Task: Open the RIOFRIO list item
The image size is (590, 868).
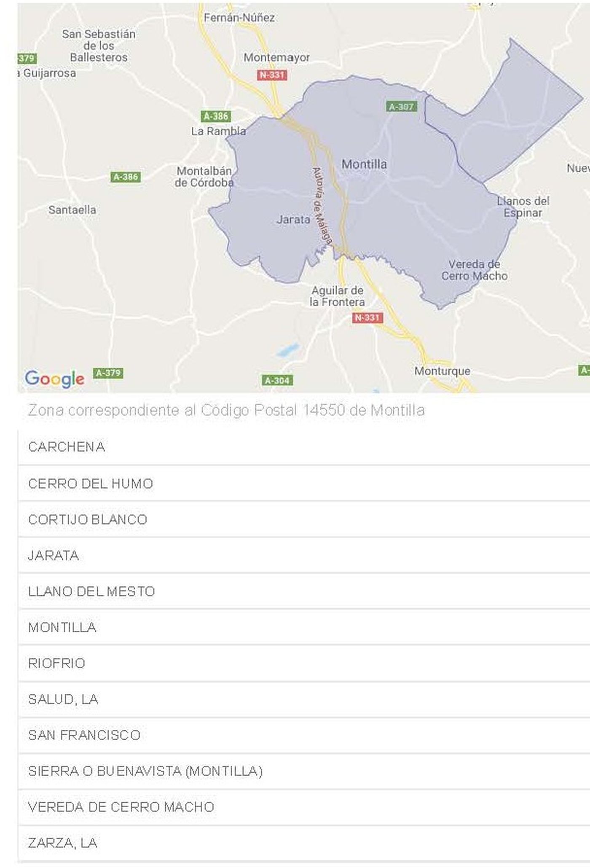Action: tap(304, 663)
